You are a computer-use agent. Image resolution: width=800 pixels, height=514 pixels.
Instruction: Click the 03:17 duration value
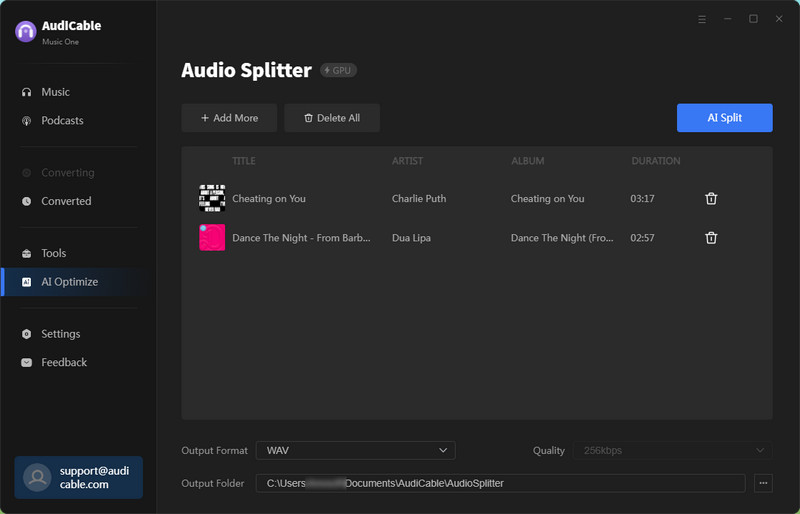(x=642, y=199)
